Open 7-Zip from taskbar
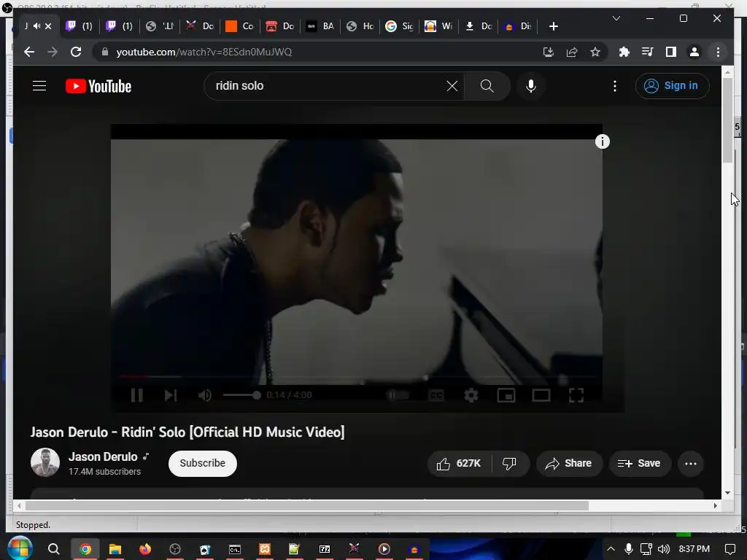This screenshot has height=560, width=747. click(325, 549)
